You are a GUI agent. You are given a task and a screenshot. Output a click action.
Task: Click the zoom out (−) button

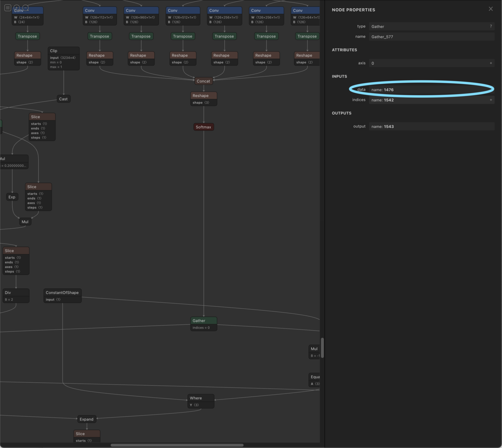(x=26, y=8)
